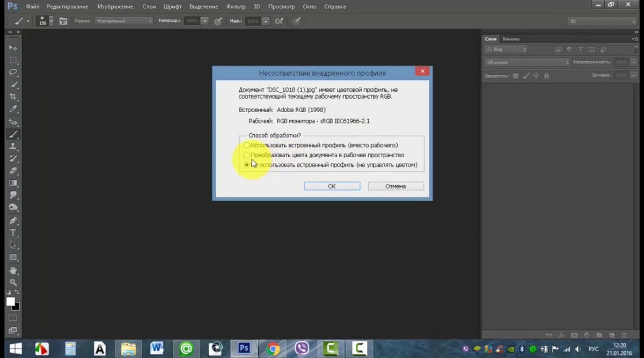Open the 3D workspace dropdown
644x358 pixels.
(602, 21)
